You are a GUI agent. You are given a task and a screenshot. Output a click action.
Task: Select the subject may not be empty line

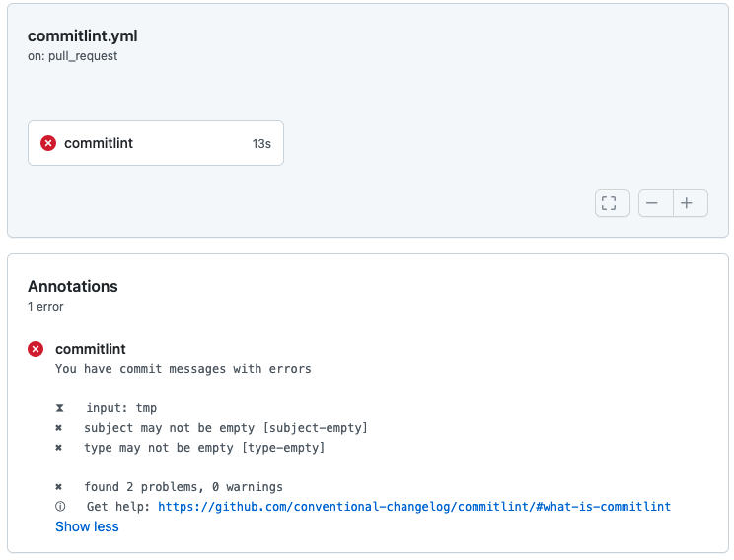[226, 428]
